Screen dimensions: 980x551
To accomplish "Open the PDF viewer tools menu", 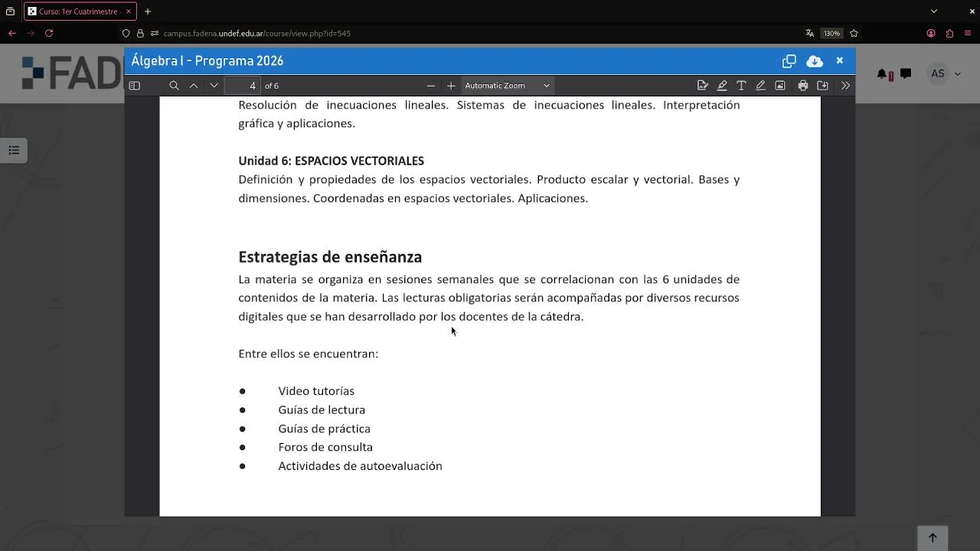I will click(845, 86).
